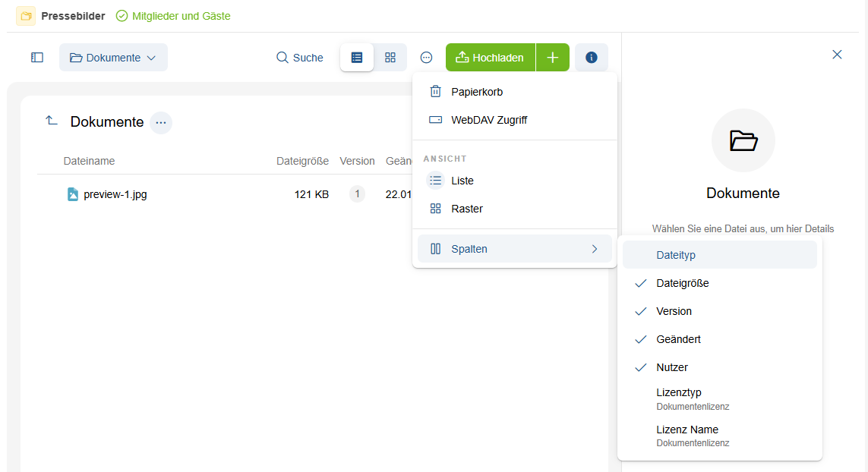Select WebDAV Zugriff menu entry

pos(488,120)
